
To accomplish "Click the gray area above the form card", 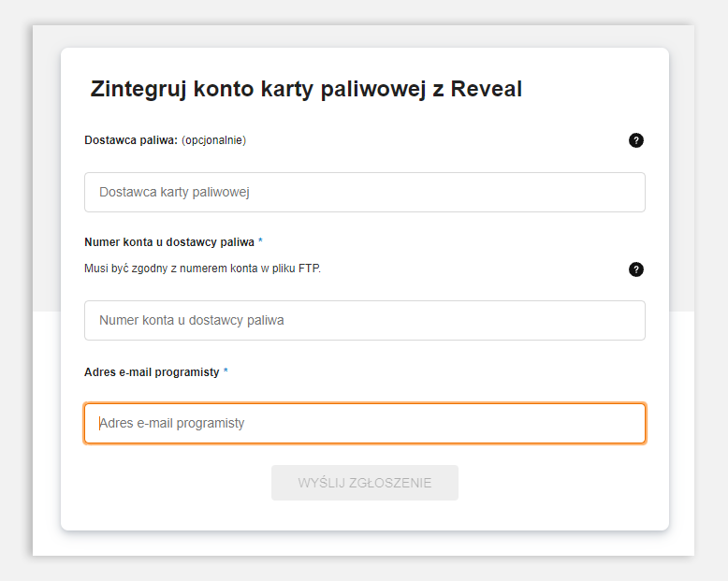I will tap(364, 36).
